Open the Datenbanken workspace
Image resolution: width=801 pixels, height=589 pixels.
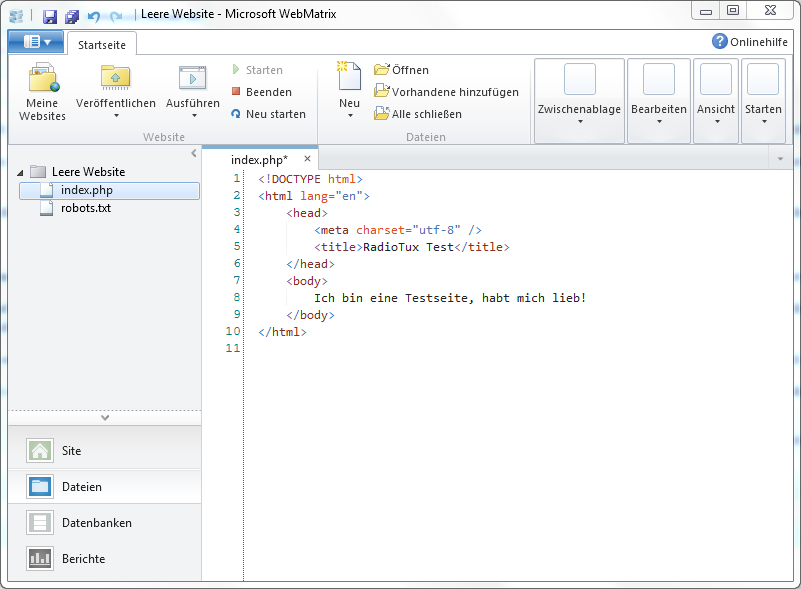[105, 523]
